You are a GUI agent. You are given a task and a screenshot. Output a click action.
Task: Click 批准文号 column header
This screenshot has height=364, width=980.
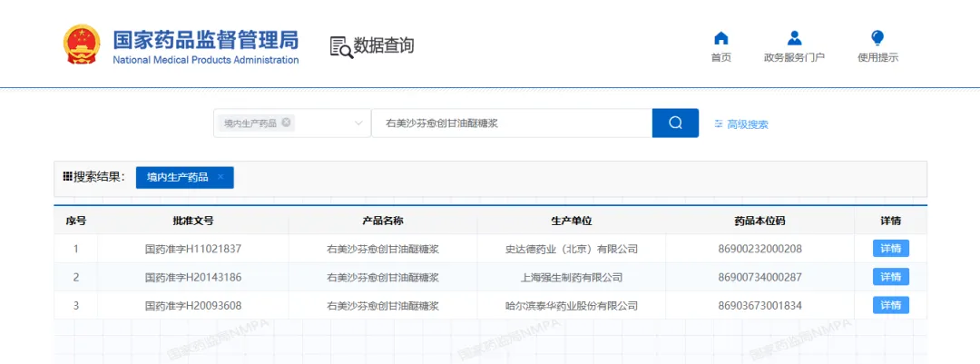(x=193, y=221)
